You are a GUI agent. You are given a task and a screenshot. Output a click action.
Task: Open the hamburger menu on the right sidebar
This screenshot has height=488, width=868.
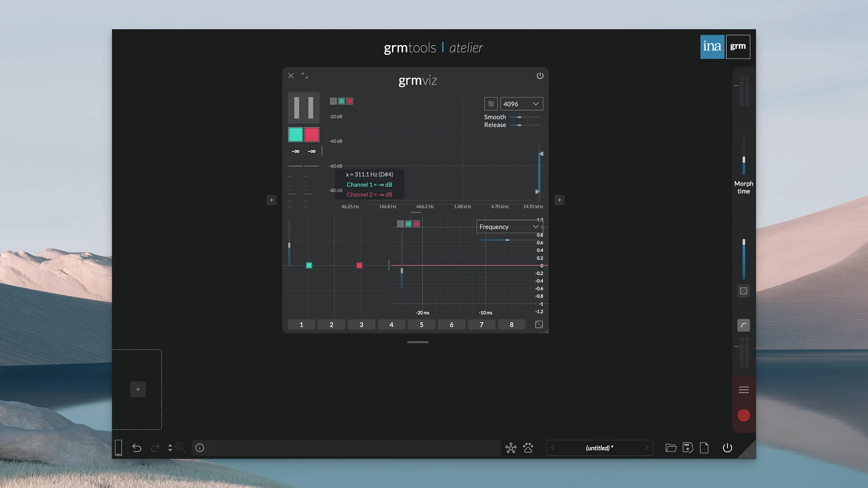743,389
